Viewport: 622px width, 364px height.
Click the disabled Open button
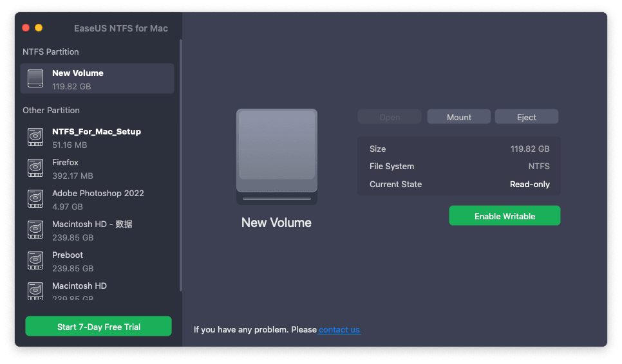pos(390,117)
